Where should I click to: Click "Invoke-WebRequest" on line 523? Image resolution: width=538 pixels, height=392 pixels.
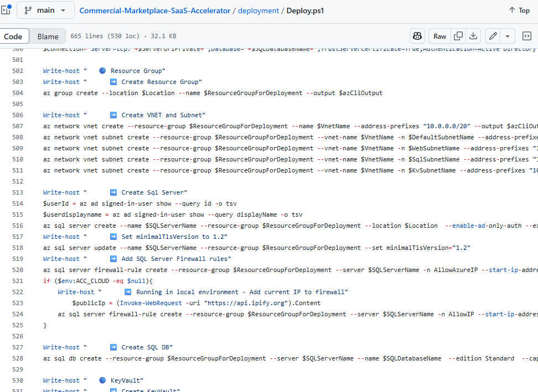(151, 303)
